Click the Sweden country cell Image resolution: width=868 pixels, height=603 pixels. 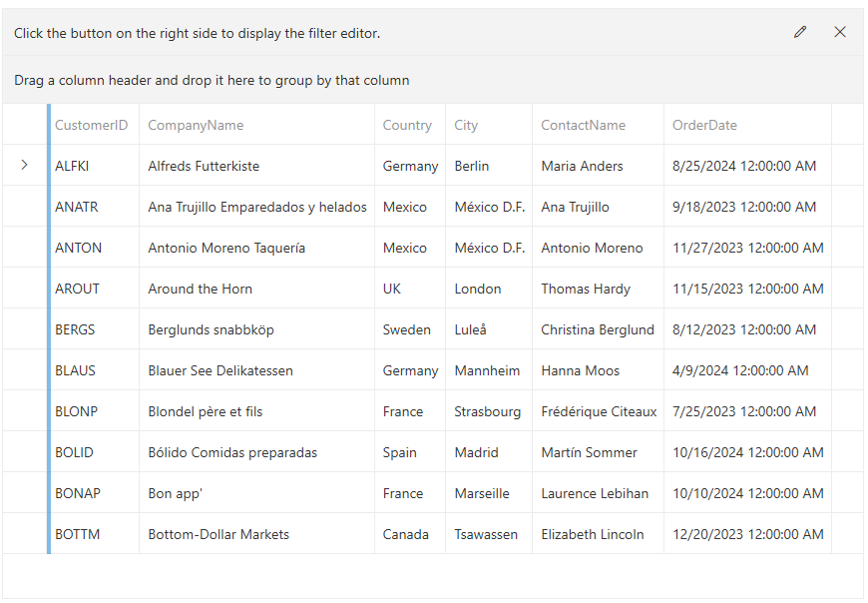(x=407, y=329)
